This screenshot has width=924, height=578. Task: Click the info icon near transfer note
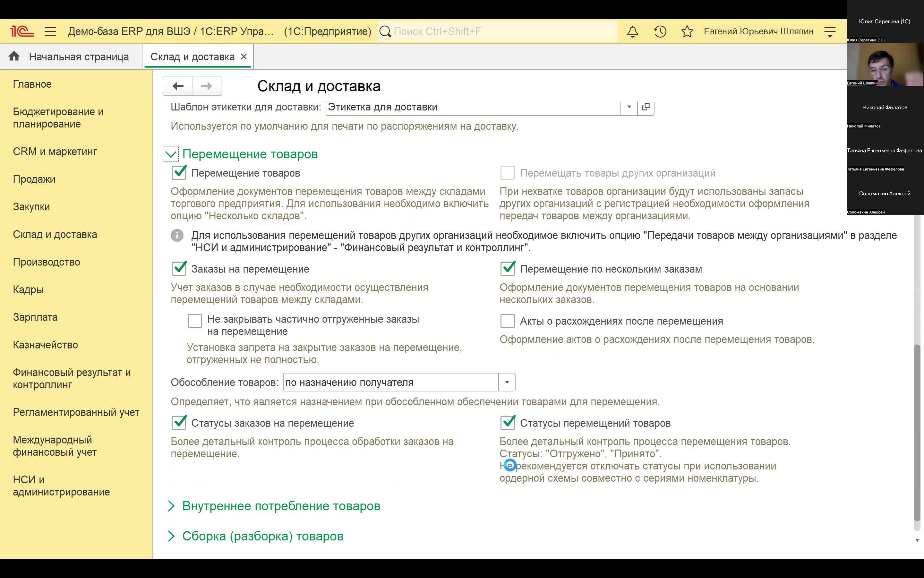tap(177, 235)
